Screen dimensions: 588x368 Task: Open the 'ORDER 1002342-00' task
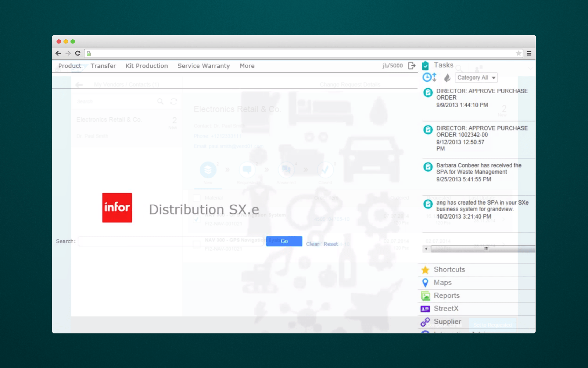[482, 138]
